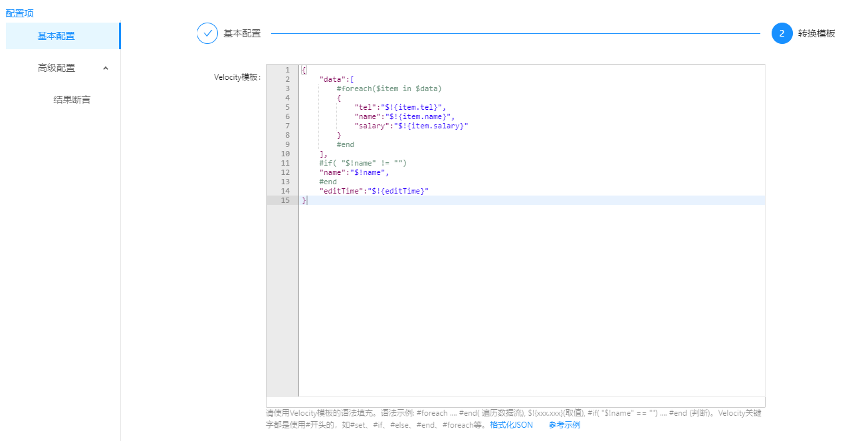The width and height of the screenshot is (868, 441).
Task: Click the 格式化JSON link
Action: click(x=511, y=425)
